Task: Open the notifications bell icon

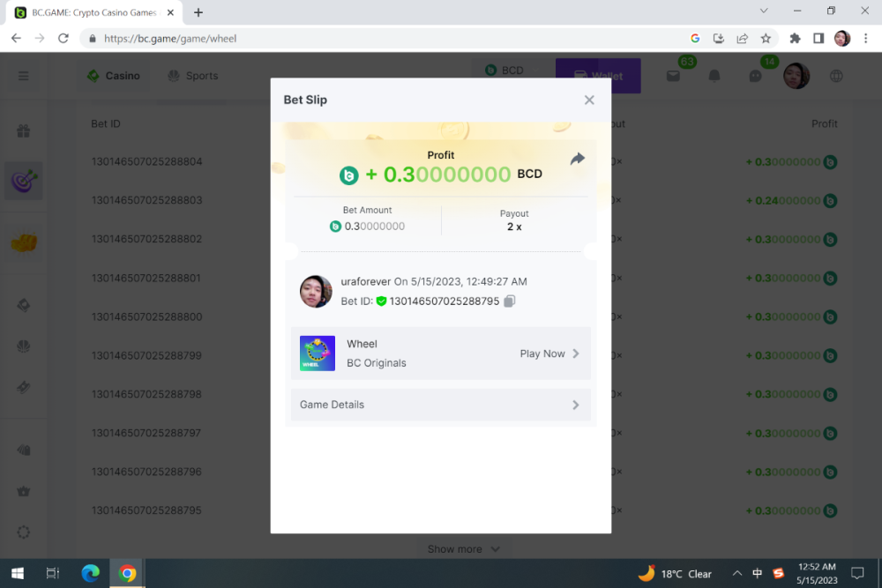Action: pyautogui.click(x=714, y=76)
